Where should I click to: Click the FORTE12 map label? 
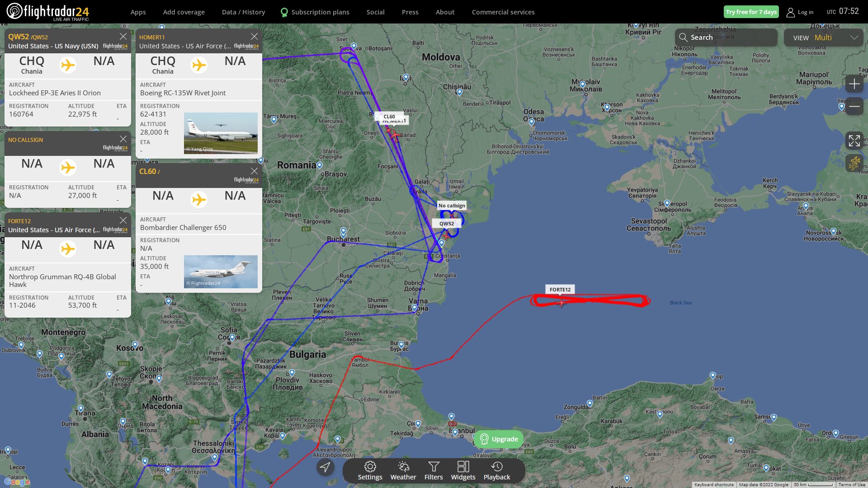(560, 290)
